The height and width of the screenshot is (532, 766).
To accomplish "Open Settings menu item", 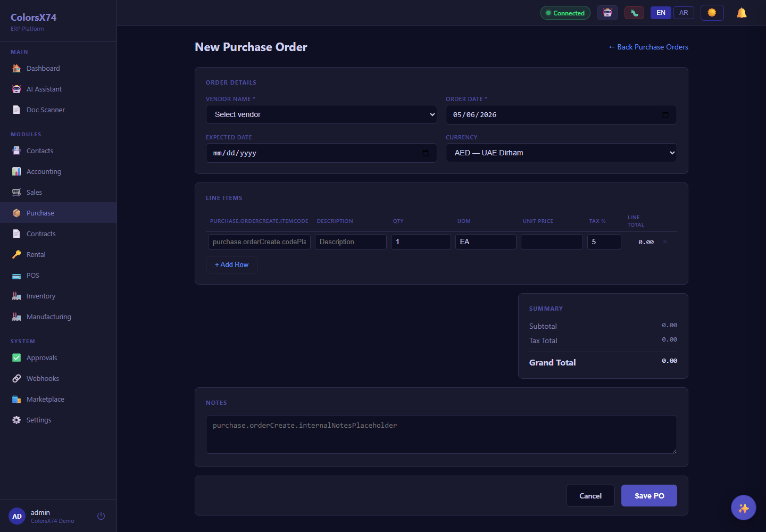I will tap(58, 420).
